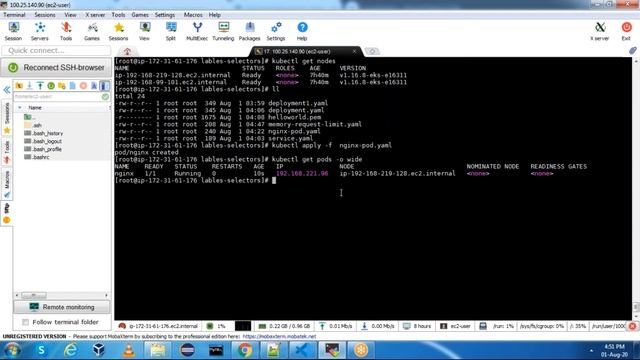This screenshot has width=640, height=360.
Task: Collapse the sidebar with double-arrow icon
Action: (7, 90)
